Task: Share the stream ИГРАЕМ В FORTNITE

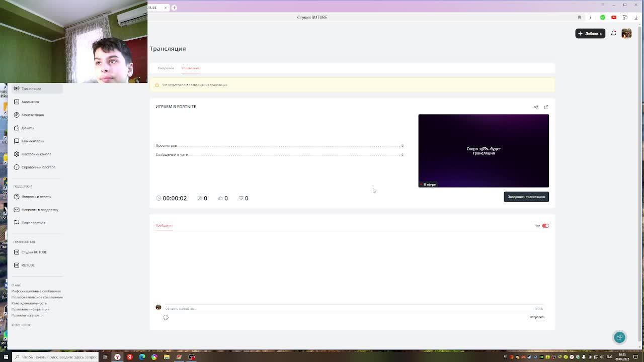Action: [x=536, y=107]
